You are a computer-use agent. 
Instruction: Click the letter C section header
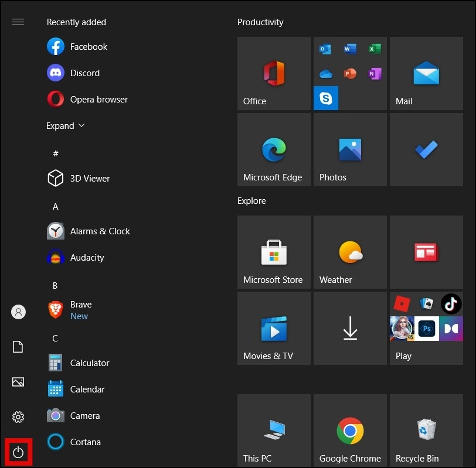coord(55,339)
